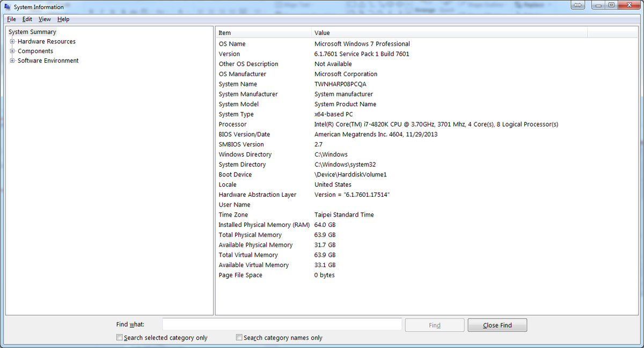Select the Processor row label
Screen dimensions: 644x348
(232, 124)
